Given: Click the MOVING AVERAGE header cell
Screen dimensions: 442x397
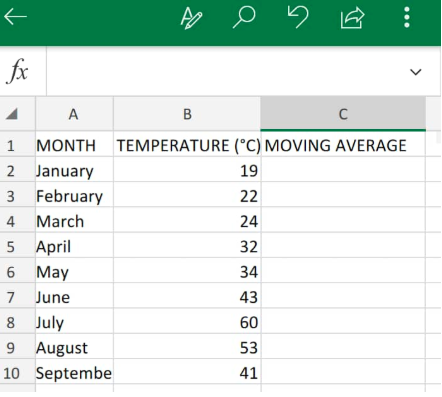Looking at the screenshot, I should (343, 146).
